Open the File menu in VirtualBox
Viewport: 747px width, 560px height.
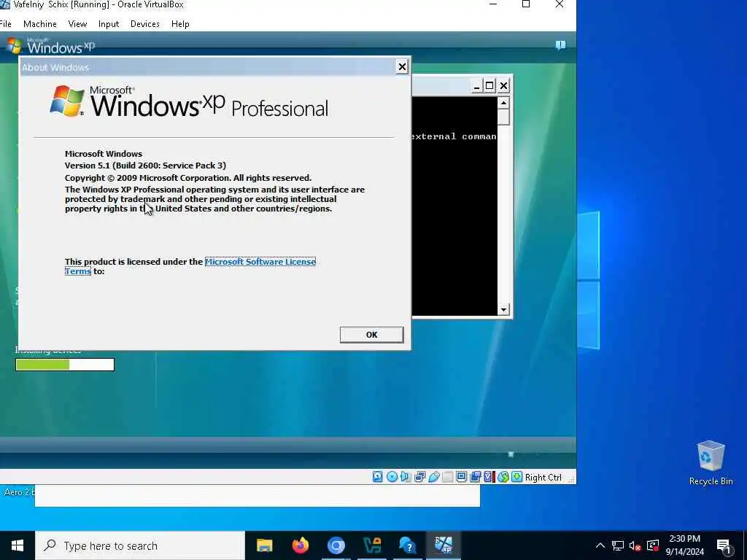click(x=6, y=24)
